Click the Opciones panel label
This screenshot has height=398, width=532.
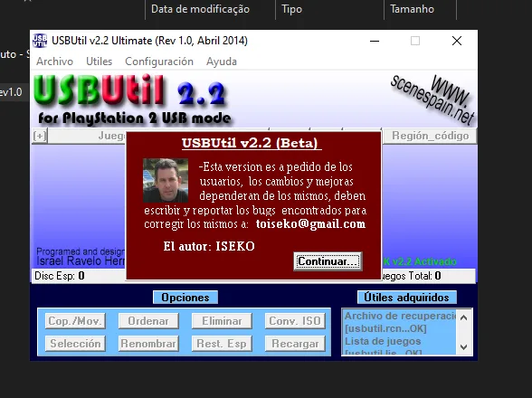pos(185,298)
